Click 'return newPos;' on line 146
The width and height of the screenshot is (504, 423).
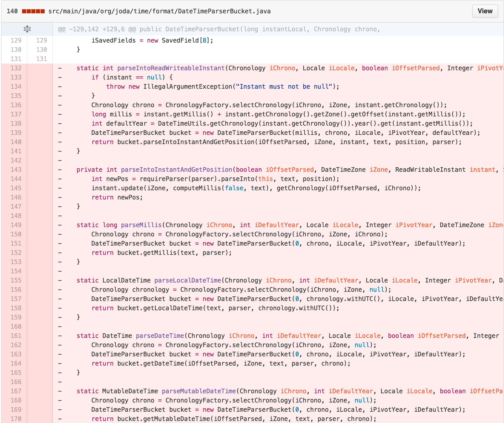click(x=117, y=197)
